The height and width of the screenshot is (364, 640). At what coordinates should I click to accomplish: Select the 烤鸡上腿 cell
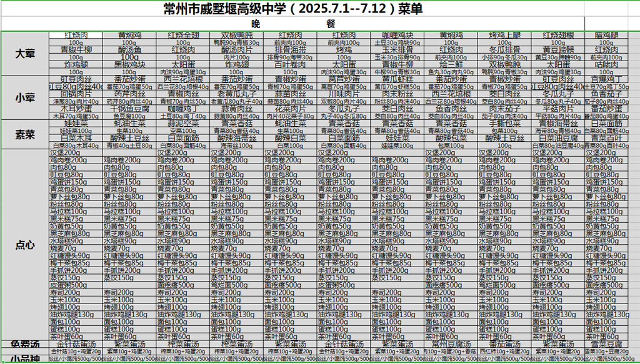[x=504, y=36]
